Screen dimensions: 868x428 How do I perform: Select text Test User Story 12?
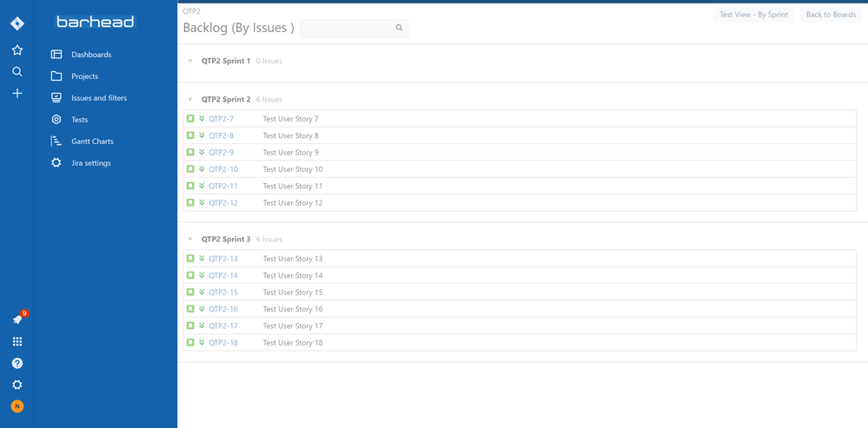293,203
